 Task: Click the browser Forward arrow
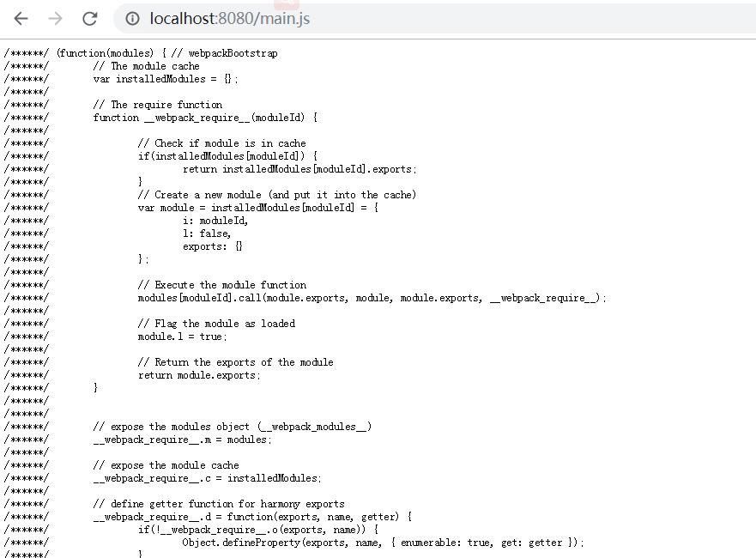coord(56,19)
